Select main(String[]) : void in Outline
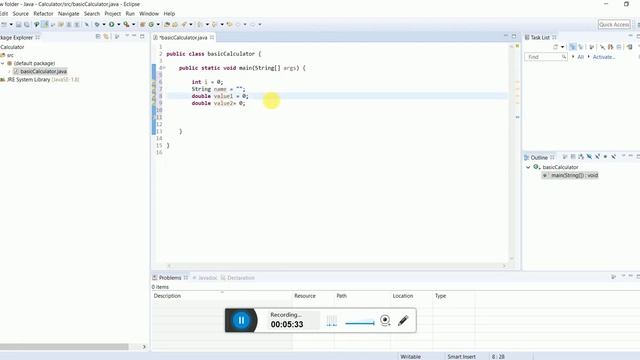Image resolution: width=640 pixels, height=360 pixels. click(570, 175)
